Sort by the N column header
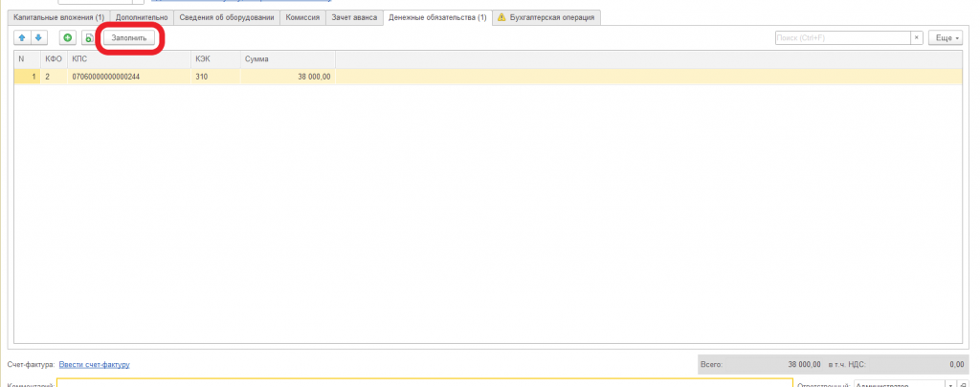980x387 pixels. 28,59
